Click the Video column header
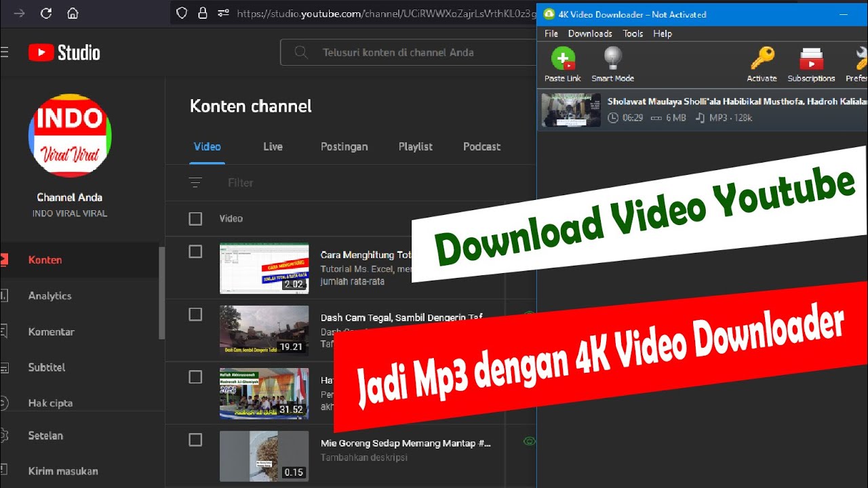The height and width of the screenshot is (488, 868). pyautogui.click(x=231, y=218)
